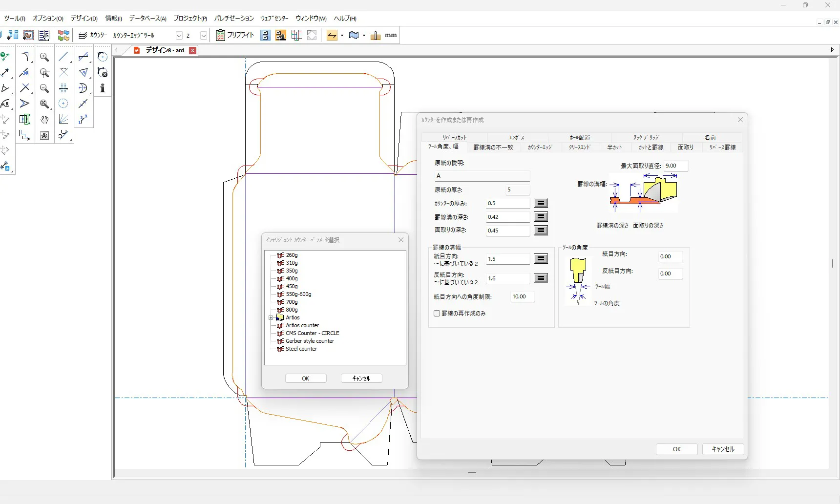Open the Preflight (プリフライト) tool
Viewport: 840px width, 504px height.
click(x=235, y=35)
